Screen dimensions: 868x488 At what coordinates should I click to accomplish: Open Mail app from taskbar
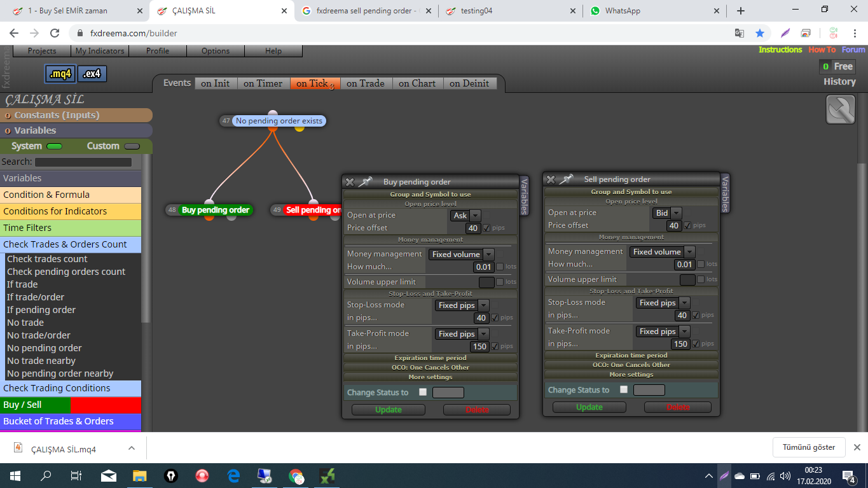(x=109, y=475)
